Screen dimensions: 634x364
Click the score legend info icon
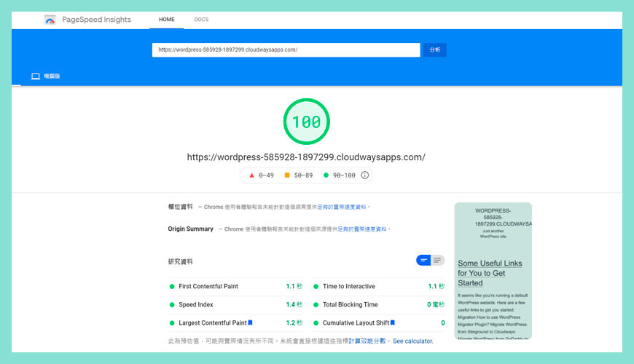click(364, 175)
